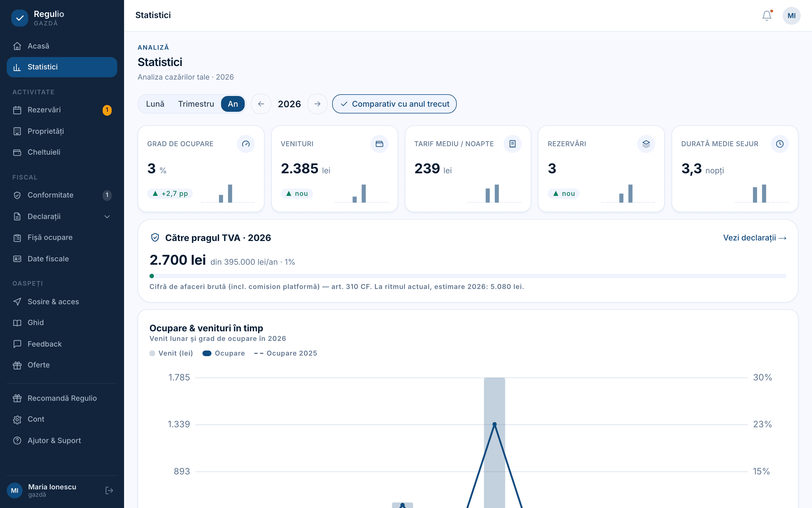Click the shield icon beside Către pragul TVA
The image size is (812, 508).
pos(155,238)
